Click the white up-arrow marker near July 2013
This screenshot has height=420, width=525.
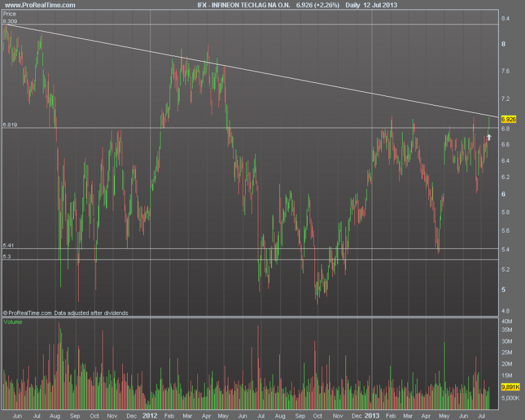tap(489, 137)
